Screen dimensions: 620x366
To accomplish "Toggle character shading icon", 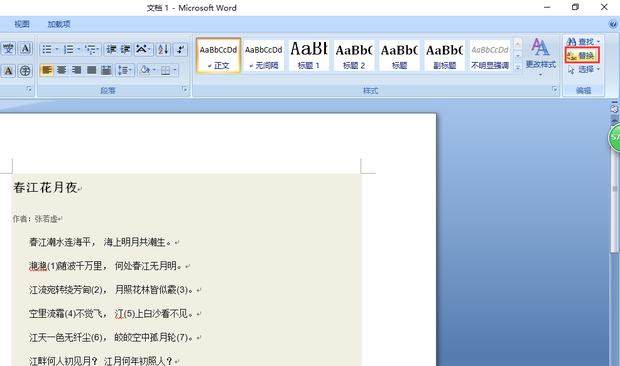I will click(8, 71).
